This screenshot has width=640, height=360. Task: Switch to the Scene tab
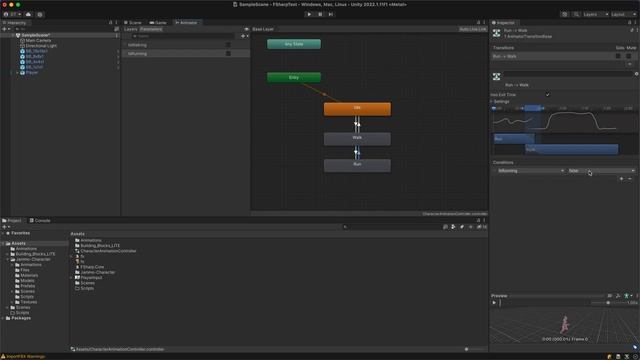(x=133, y=22)
